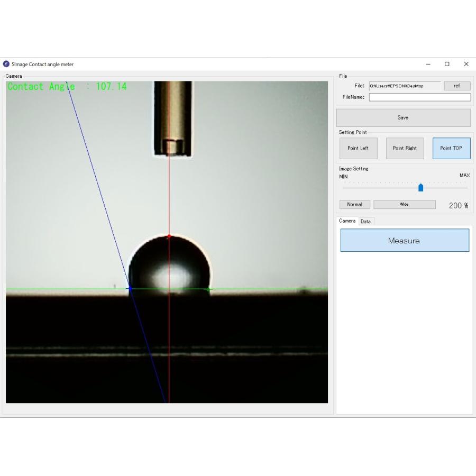
Task: Focus the FileName input box
Action: (419, 97)
